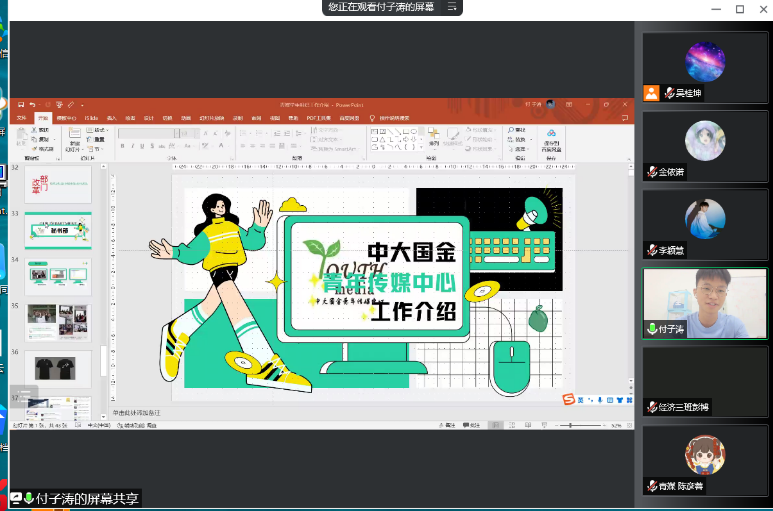Open the screen-share options menu icon
773x511 pixels.
(x=452, y=7)
